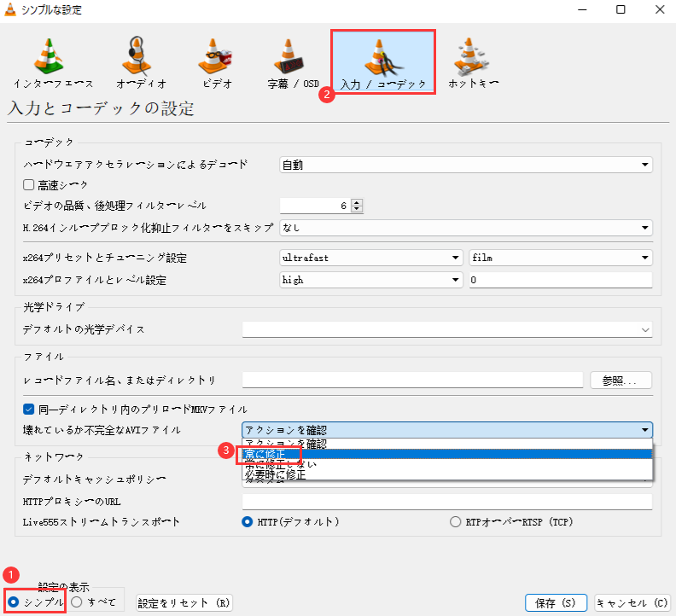The image size is (676, 616).
Task: Choose the 常に修正しない list option
Action: point(447,465)
